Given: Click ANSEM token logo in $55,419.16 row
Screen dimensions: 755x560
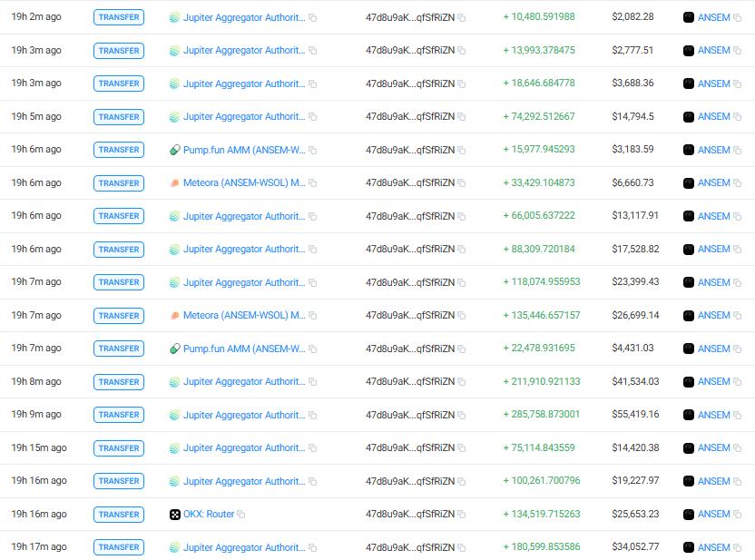Looking at the screenshot, I should [689, 415].
